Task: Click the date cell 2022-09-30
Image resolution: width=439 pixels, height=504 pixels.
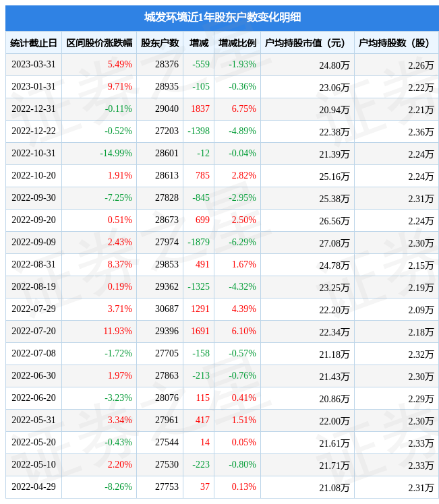Action: pyautogui.click(x=34, y=197)
